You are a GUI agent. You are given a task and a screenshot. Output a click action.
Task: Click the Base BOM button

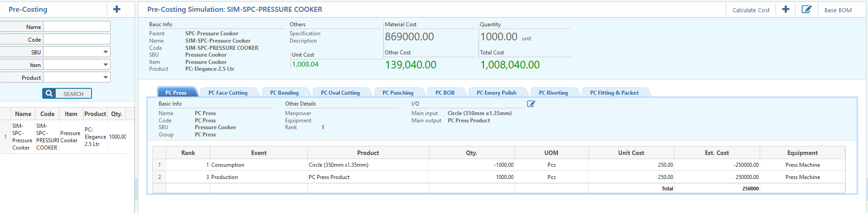tap(838, 10)
